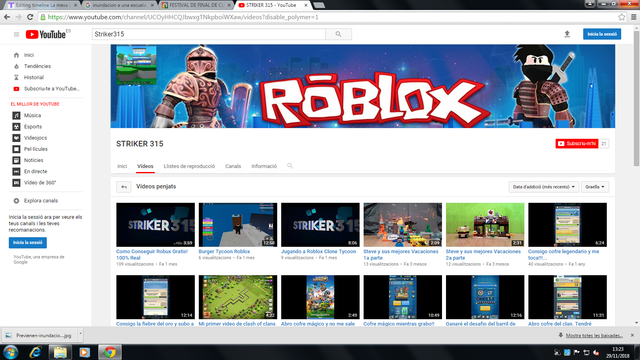Open Internet Explorer from the taskbar
This screenshot has height=360, width=640.
36,352
